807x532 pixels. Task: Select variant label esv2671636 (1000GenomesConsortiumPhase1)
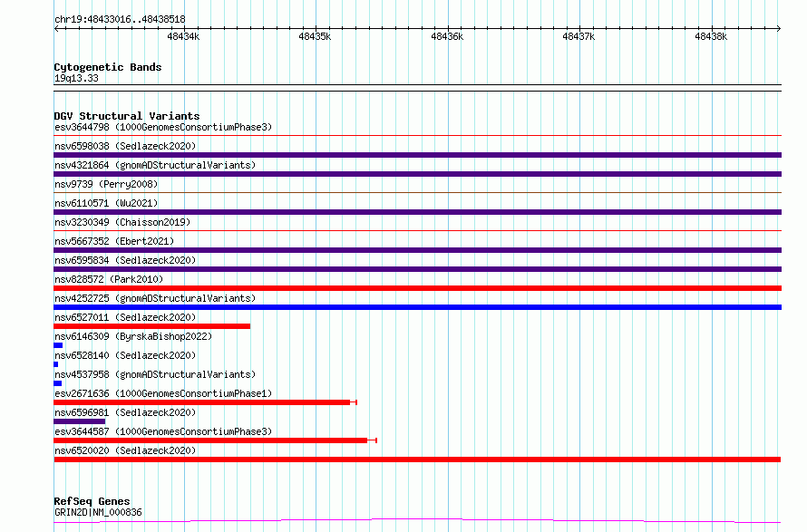[163, 393]
